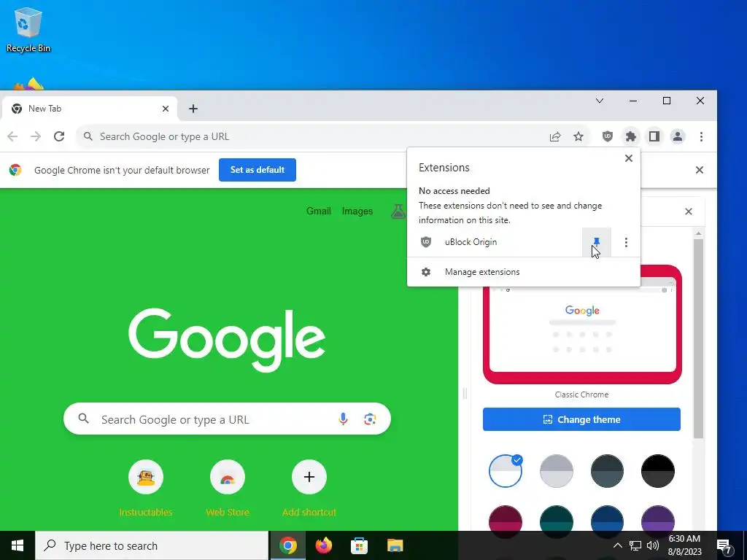Close the Extensions popup
This screenshot has width=747, height=560.
(x=629, y=158)
